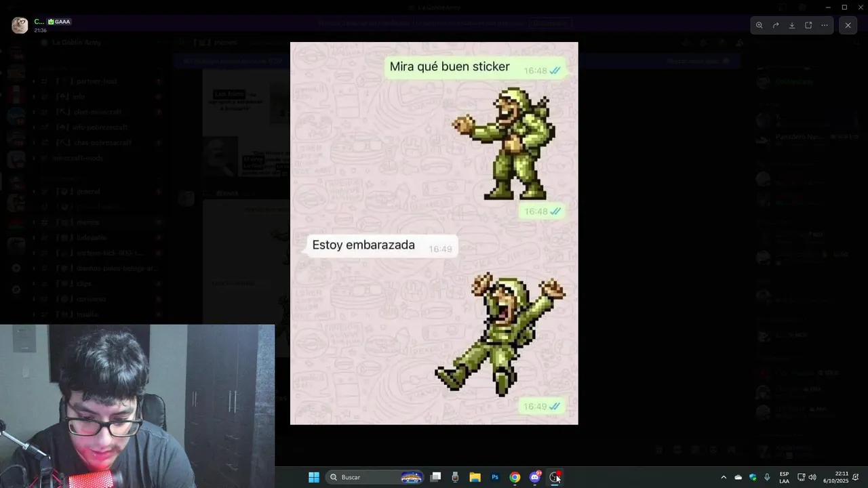
Task: Open Discord from the taskbar
Action: [x=535, y=477]
